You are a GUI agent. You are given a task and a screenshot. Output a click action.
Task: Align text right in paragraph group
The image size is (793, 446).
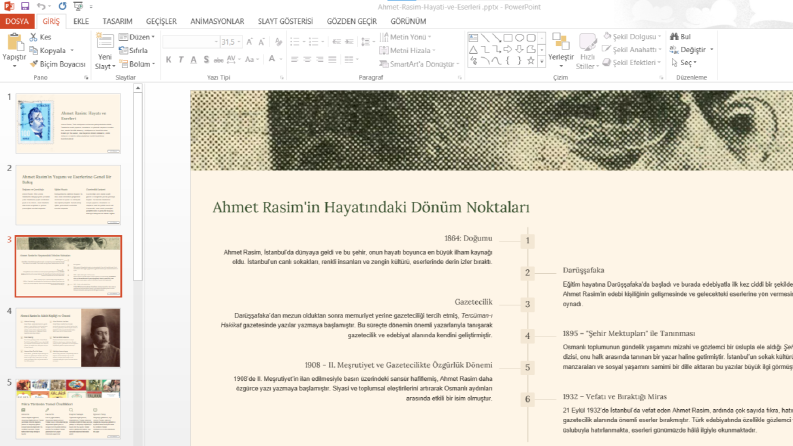320,60
